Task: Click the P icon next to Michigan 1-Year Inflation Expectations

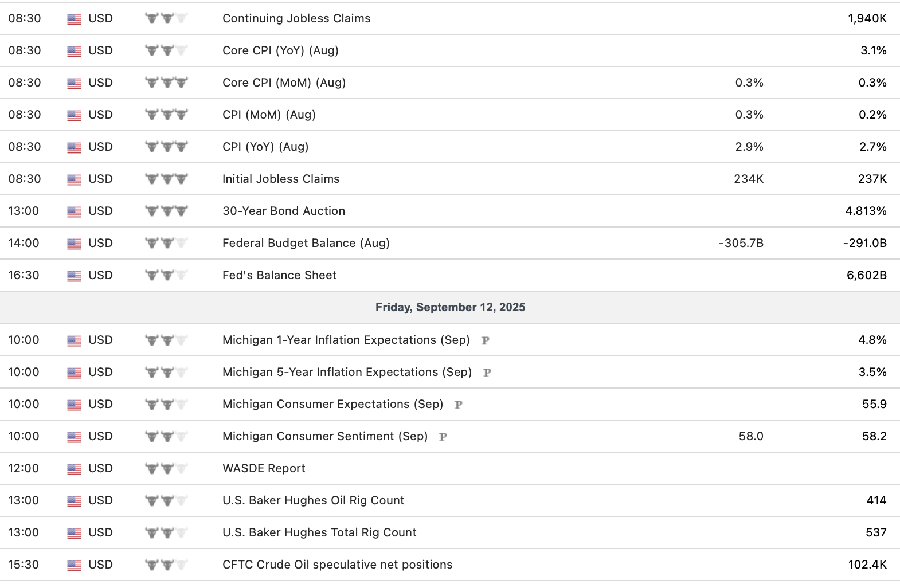Action: tap(486, 340)
